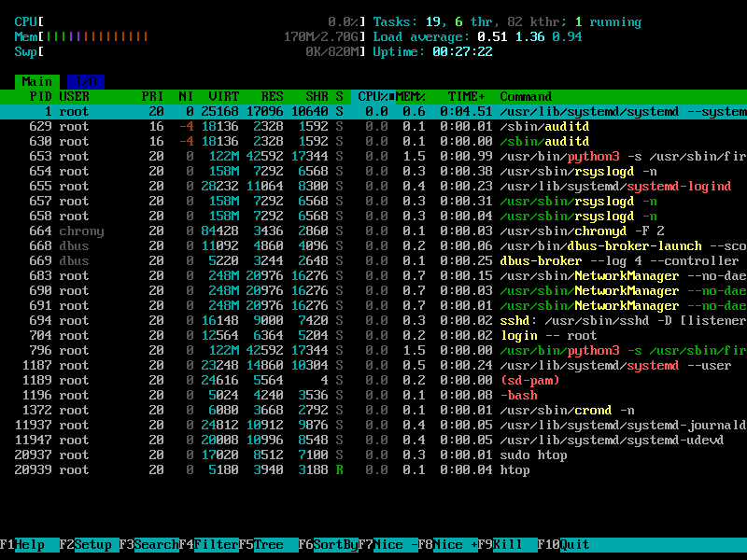
Task: Select the chronyd process row
Action: (373, 231)
